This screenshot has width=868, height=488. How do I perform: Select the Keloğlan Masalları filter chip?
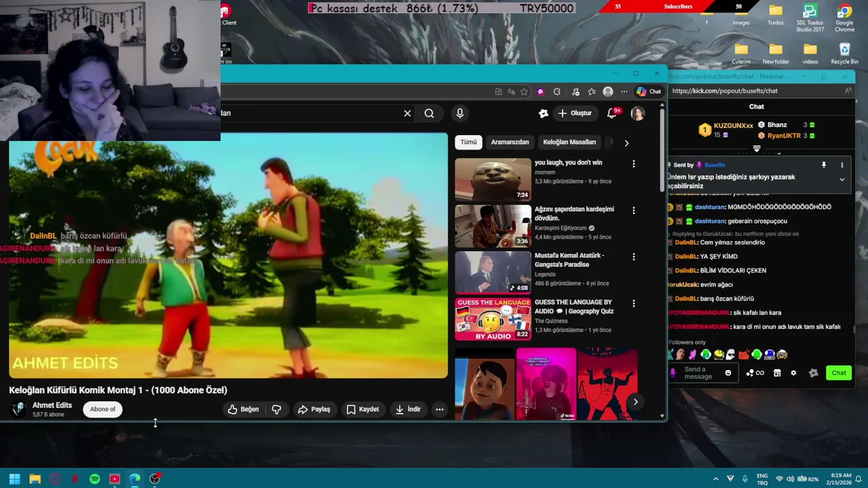click(570, 142)
